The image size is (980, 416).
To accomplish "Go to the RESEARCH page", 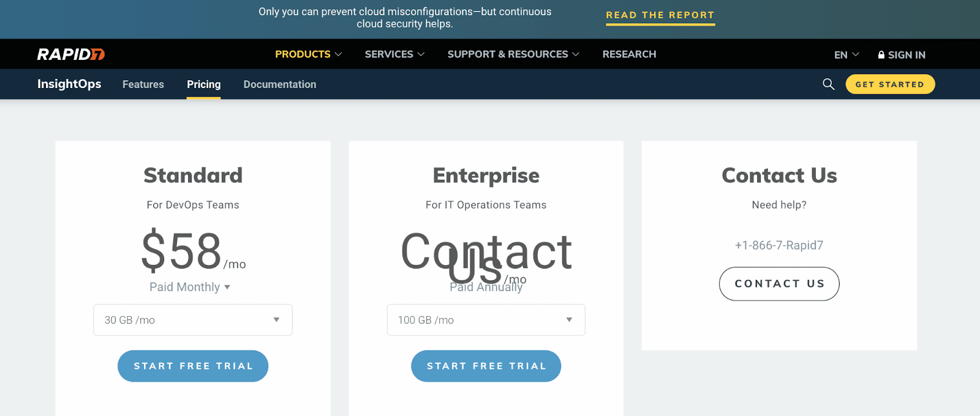I will coord(629,54).
